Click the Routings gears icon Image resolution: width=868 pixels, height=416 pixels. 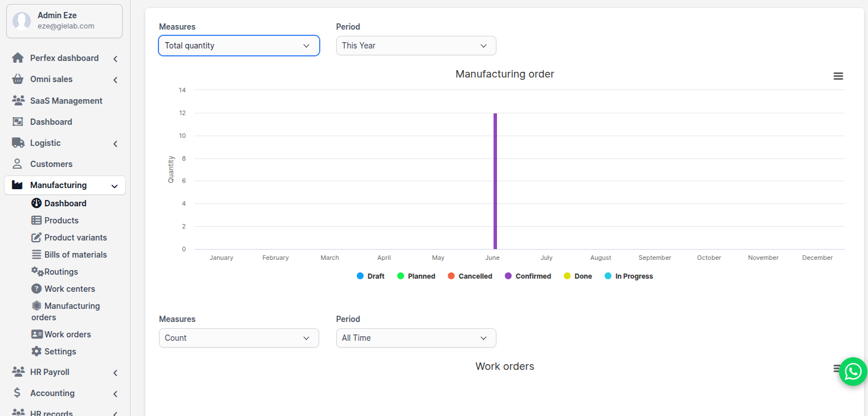tap(37, 272)
